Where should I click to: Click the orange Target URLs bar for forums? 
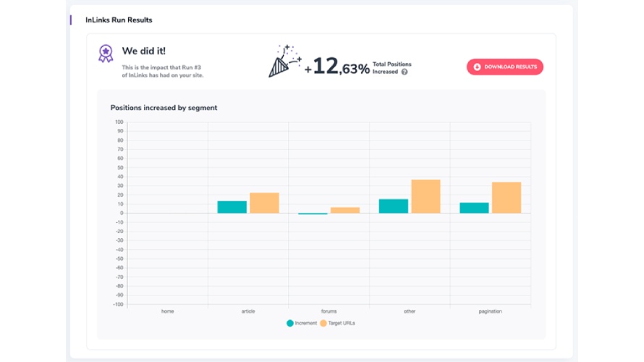click(345, 211)
